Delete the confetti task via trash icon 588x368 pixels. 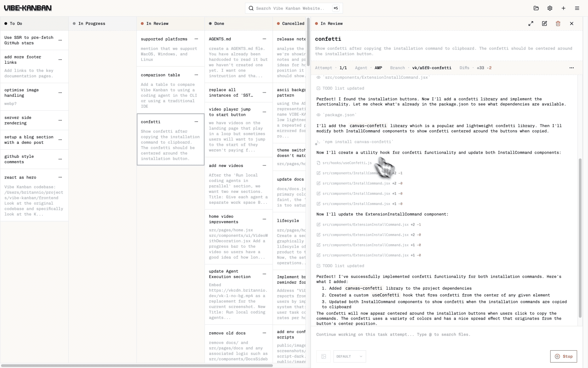pyautogui.click(x=558, y=23)
